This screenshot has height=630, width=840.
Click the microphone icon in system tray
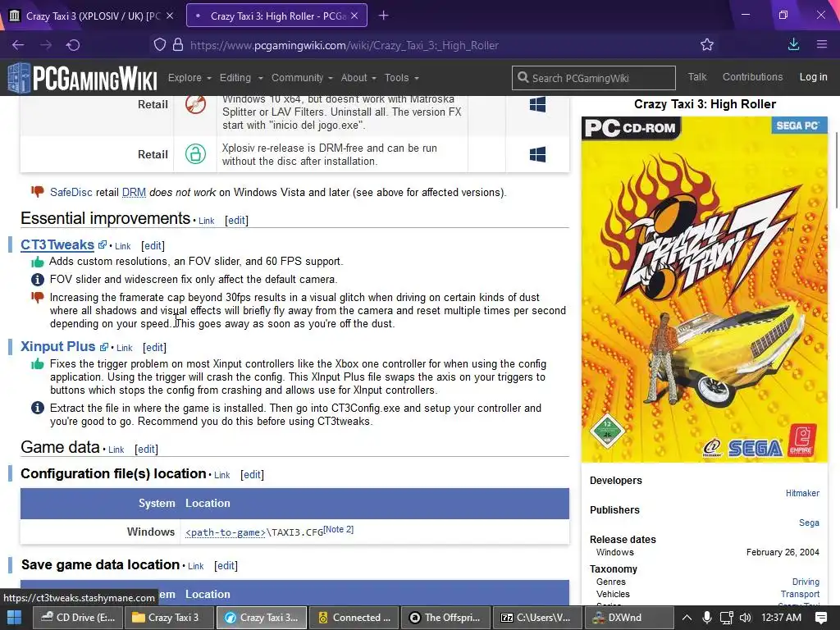pyautogui.click(x=706, y=617)
